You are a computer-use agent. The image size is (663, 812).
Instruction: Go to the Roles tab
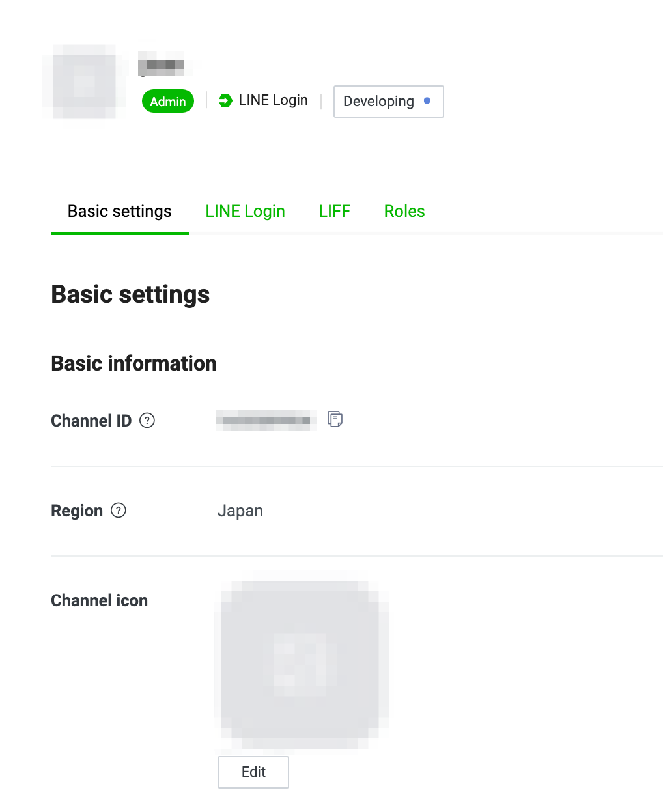pos(404,212)
